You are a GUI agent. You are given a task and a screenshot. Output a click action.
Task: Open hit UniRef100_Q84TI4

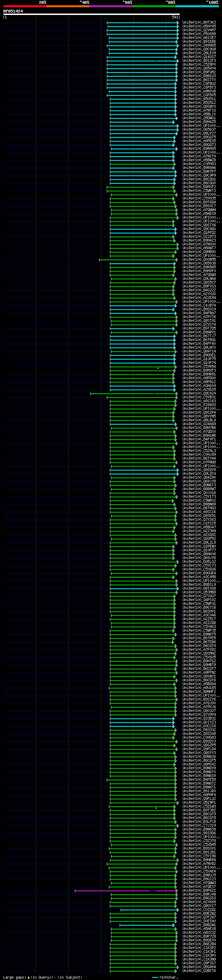tap(199, 351)
